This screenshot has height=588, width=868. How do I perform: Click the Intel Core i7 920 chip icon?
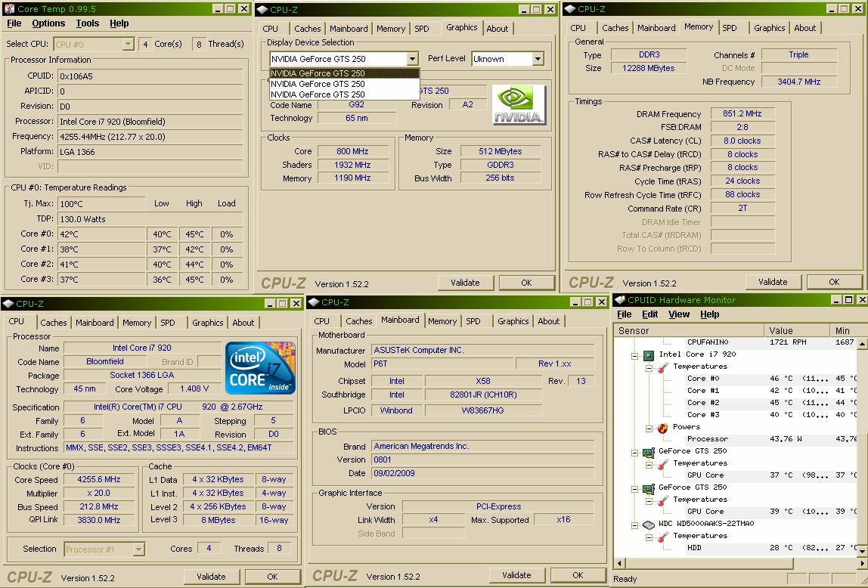pos(648,354)
